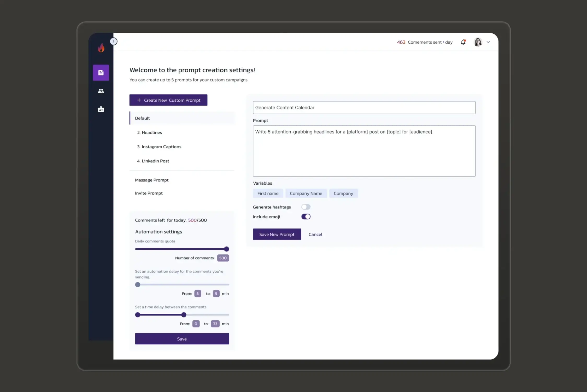Viewport: 587px width, 392px height.
Task: Expand the sidebar with the arrow button
Action: tap(113, 41)
